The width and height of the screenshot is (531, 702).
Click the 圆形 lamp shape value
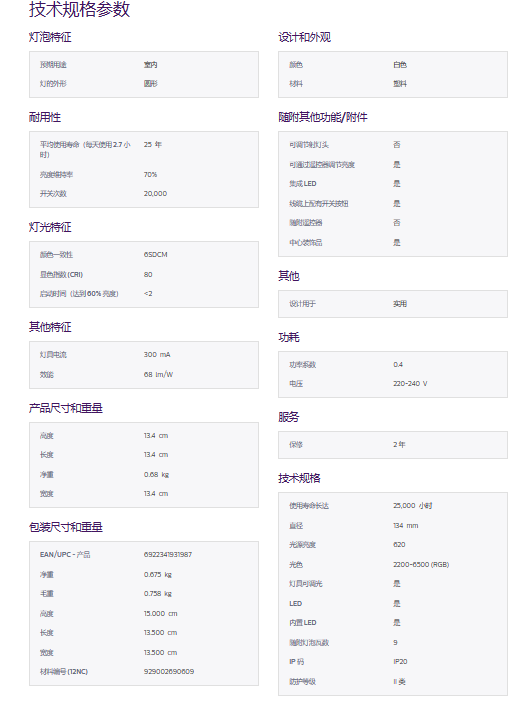point(150,83)
